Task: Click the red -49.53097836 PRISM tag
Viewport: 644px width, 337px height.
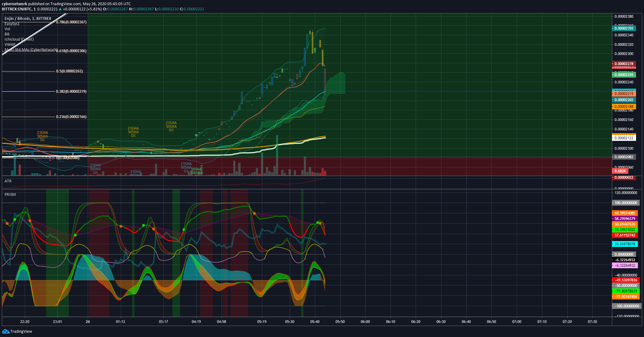Action: [x=626, y=280]
